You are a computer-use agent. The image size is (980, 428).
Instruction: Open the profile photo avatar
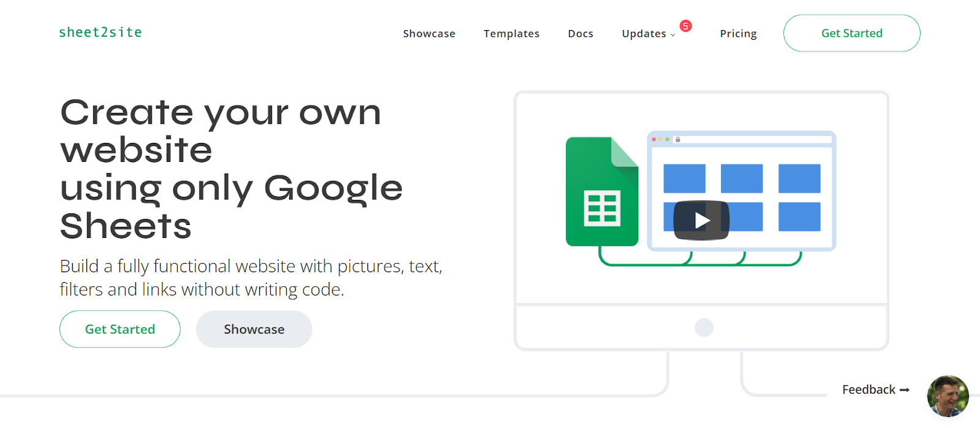coord(948,396)
